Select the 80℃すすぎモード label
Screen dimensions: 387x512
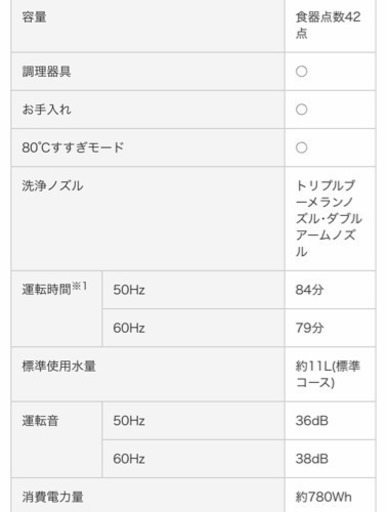click(x=73, y=147)
